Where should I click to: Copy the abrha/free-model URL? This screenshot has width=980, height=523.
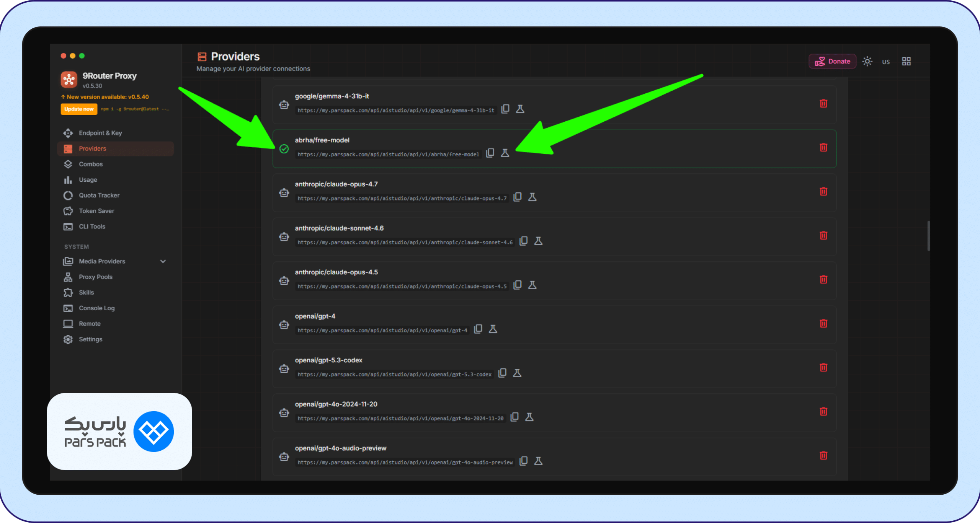(490, 153)
